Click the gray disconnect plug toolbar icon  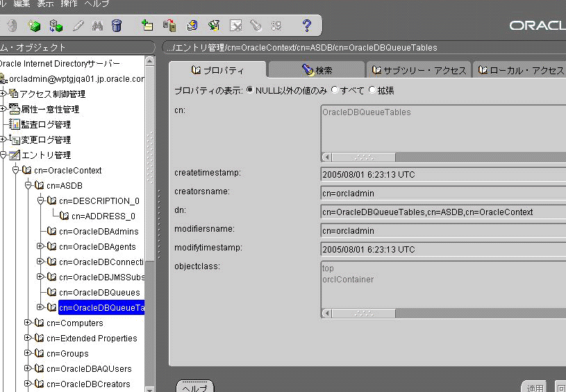coord(13,26)
